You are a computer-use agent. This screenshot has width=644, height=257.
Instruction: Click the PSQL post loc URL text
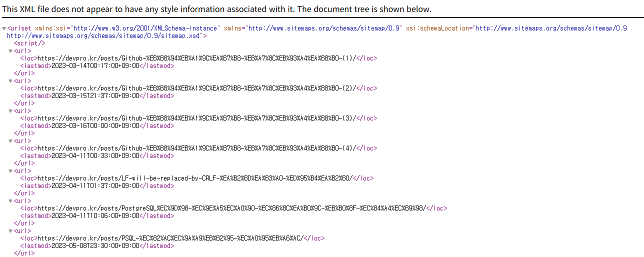(x=170, y=238)
